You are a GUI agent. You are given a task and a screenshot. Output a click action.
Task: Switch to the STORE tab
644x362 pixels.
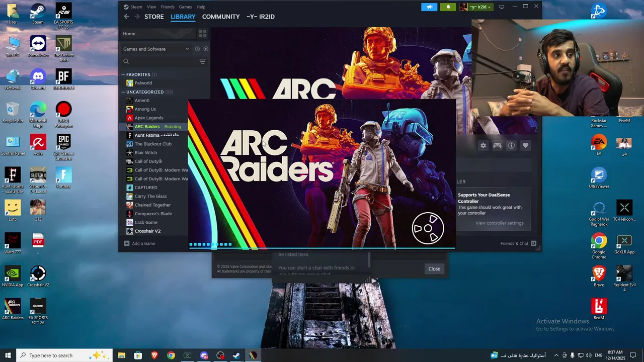pyautogui.click(x=154, y=17)
